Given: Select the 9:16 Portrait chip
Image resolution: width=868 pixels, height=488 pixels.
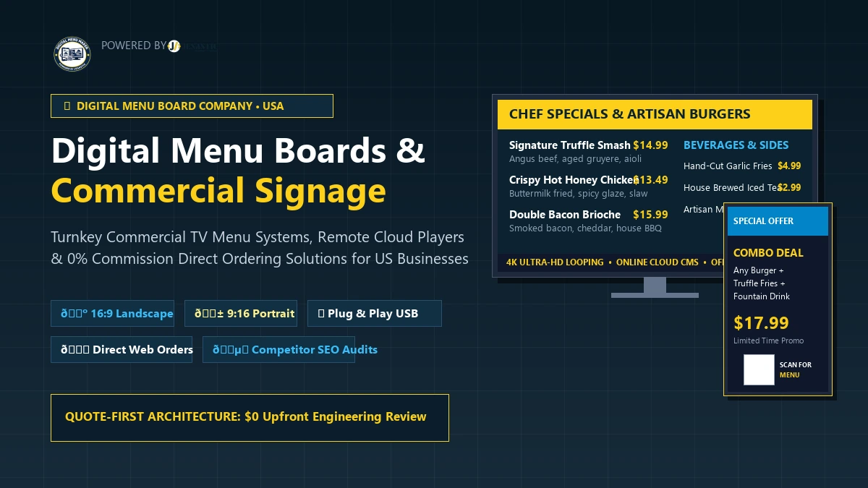Looking at the screenshot, I should pyautogui.click(x=241, y=313).
